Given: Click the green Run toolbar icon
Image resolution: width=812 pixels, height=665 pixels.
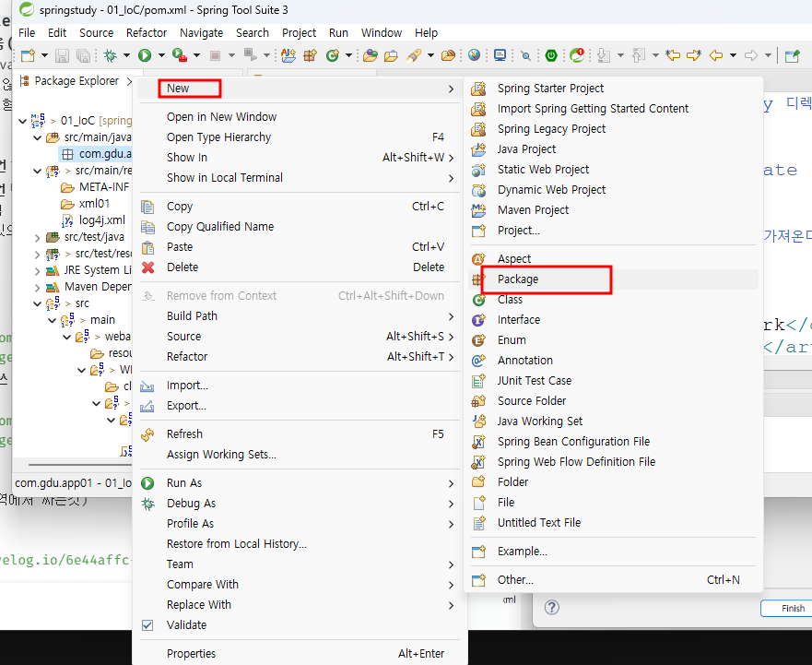Looking at the screenshot, I should [x=145, y=55].
